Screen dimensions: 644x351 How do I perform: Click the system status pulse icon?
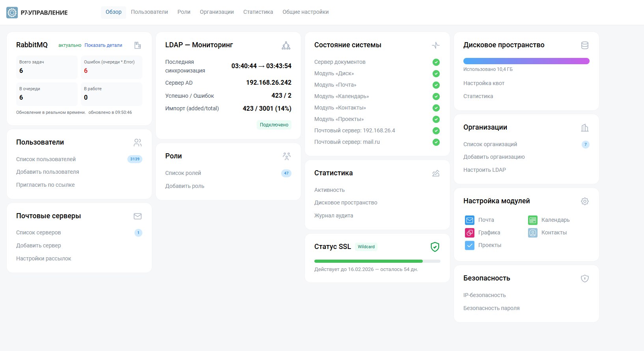[x=435, y=45]
